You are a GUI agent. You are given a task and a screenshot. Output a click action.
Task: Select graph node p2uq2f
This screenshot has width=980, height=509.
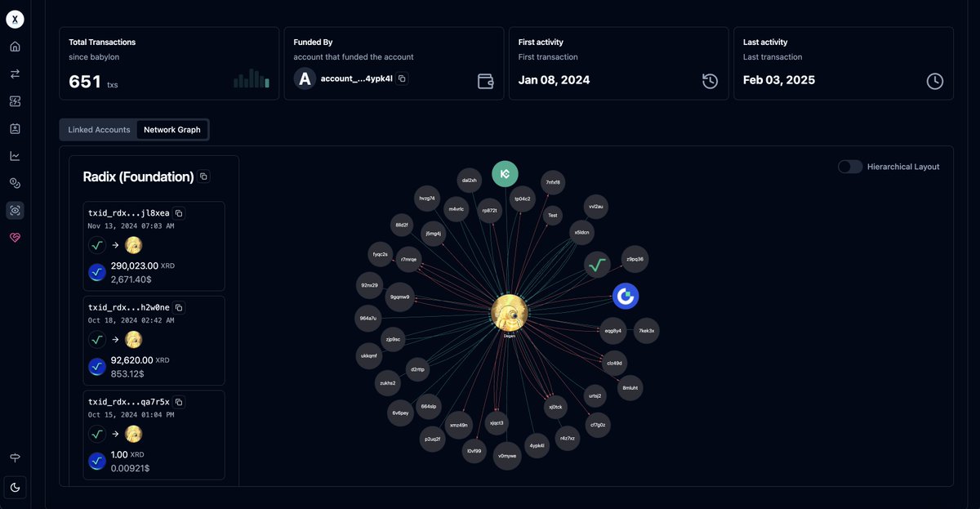(433, 439)
